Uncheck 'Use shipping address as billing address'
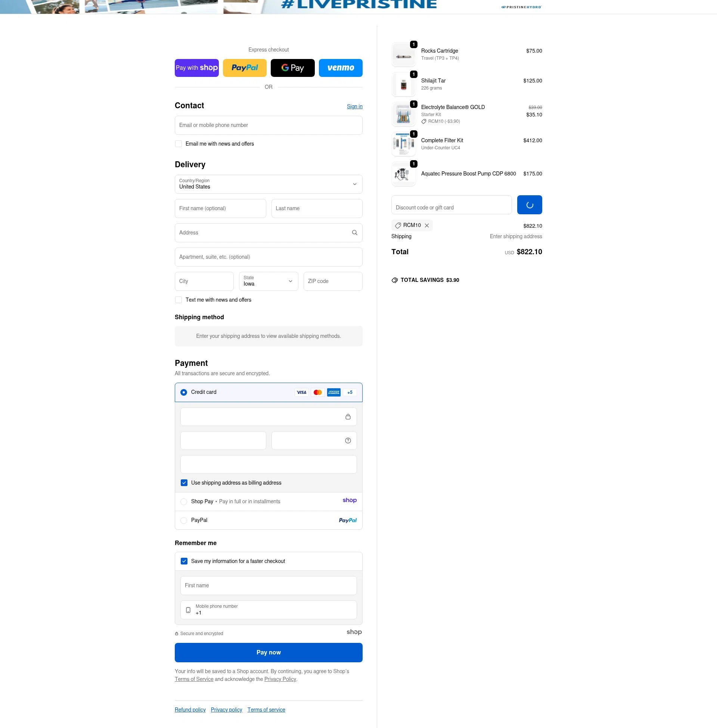 click(184, 482)
